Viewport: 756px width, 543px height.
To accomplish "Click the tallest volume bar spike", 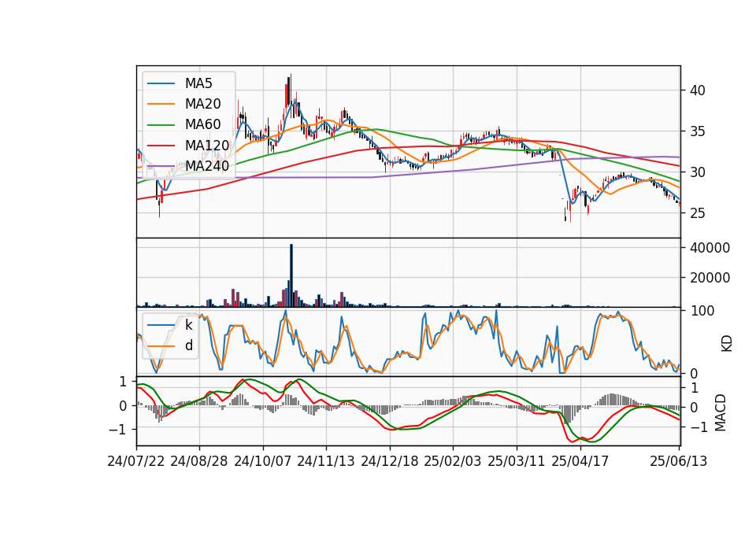I will (x=291, y=275).
